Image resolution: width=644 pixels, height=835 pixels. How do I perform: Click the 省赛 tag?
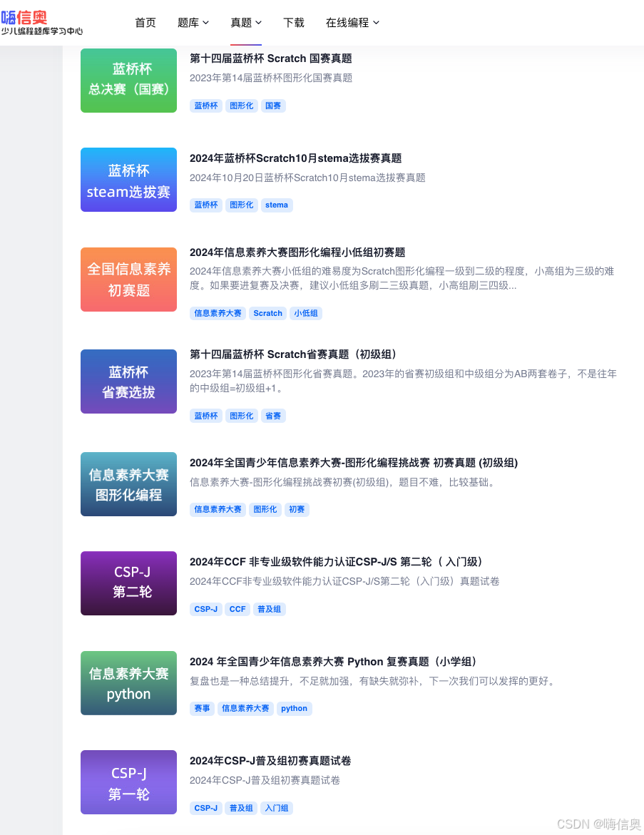coord(273,416)
